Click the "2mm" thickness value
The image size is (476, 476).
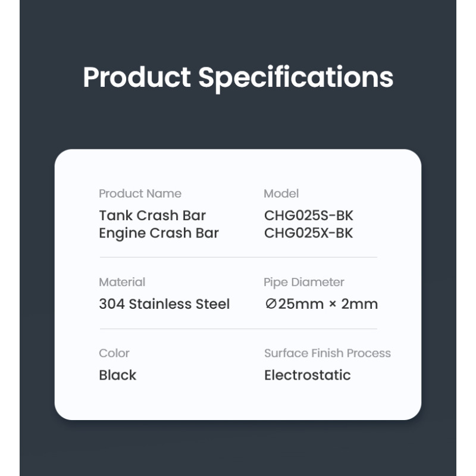(359, 304)
